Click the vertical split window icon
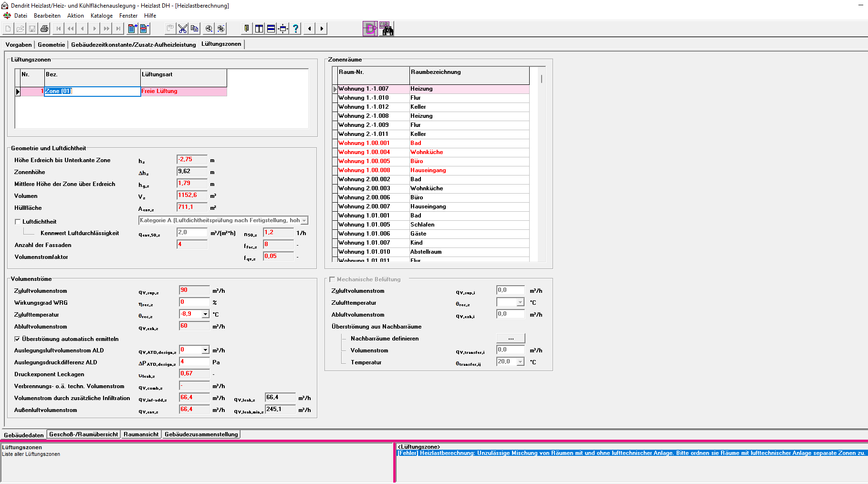 259,29
